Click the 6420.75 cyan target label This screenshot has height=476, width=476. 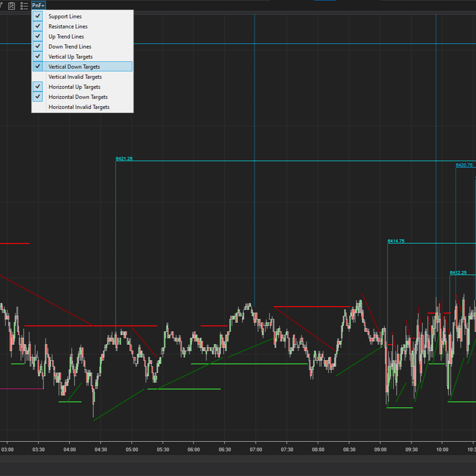pyautogui.click(x=464, y=165)
